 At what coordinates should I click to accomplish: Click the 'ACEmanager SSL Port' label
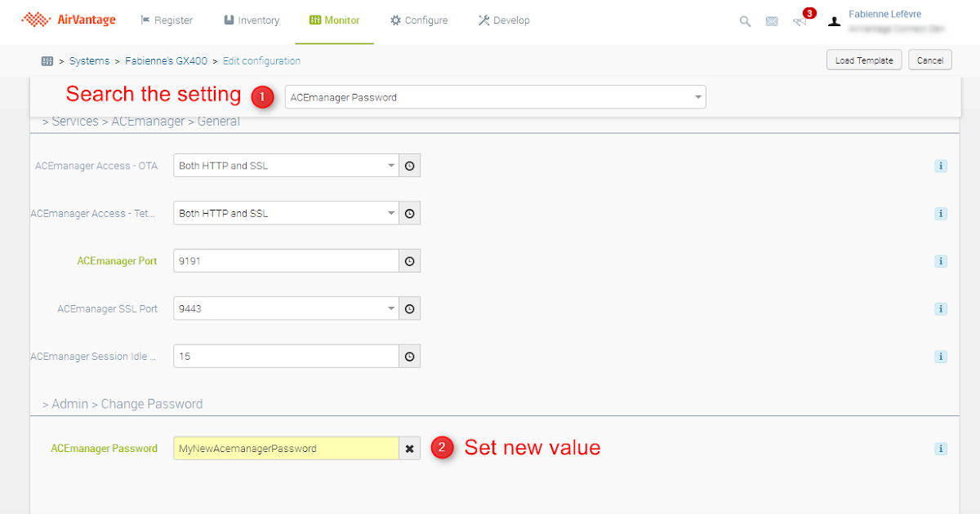(107, 308)
